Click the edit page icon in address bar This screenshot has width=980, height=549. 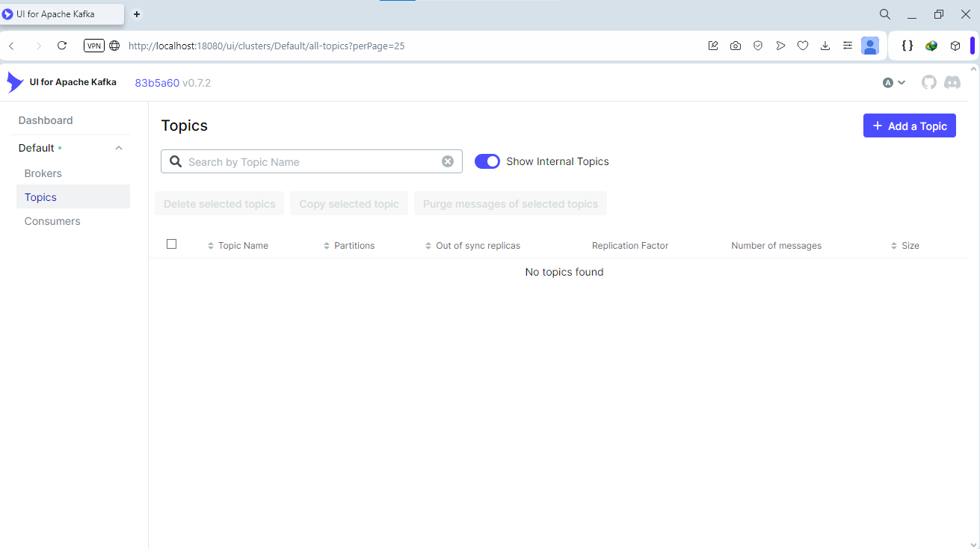pyautogui.click(x=713, y=46)
